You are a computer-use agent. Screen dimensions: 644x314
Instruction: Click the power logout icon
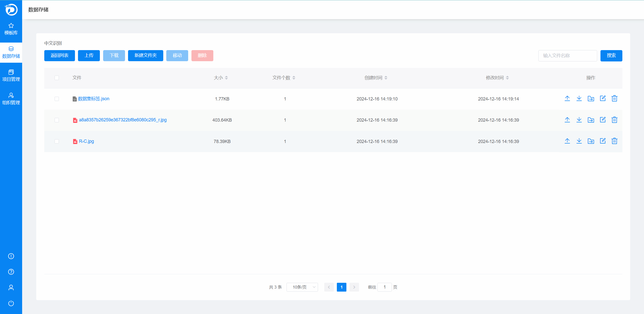(x=11, y=303)
